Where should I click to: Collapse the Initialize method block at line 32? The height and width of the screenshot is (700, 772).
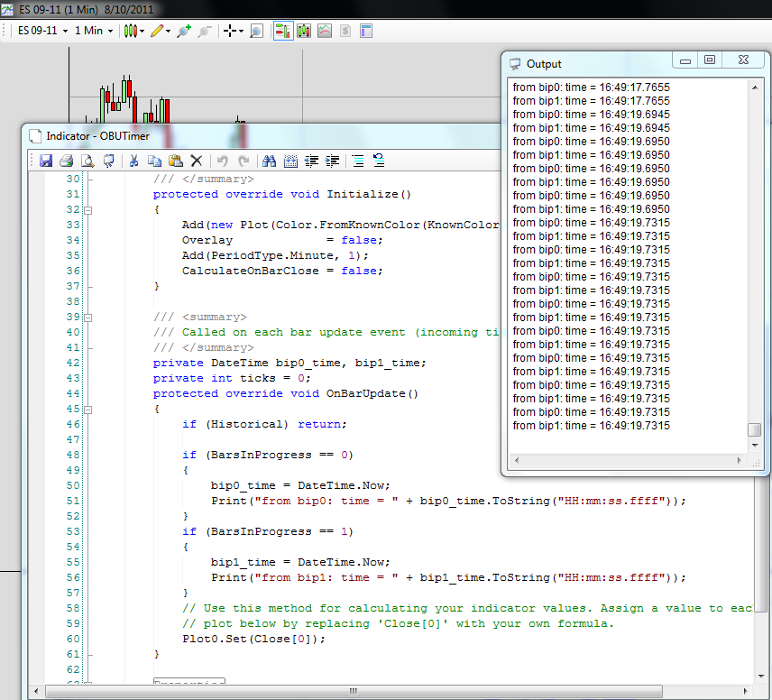(88, 209)
